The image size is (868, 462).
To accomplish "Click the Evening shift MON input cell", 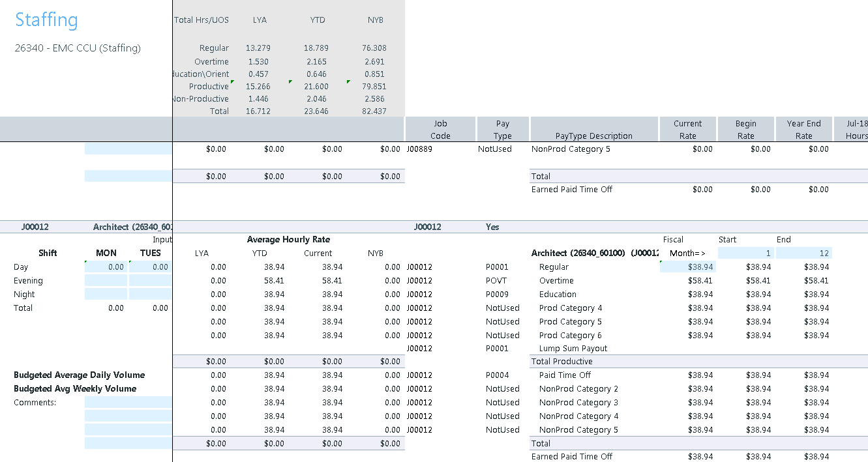I will click(106, 280).
